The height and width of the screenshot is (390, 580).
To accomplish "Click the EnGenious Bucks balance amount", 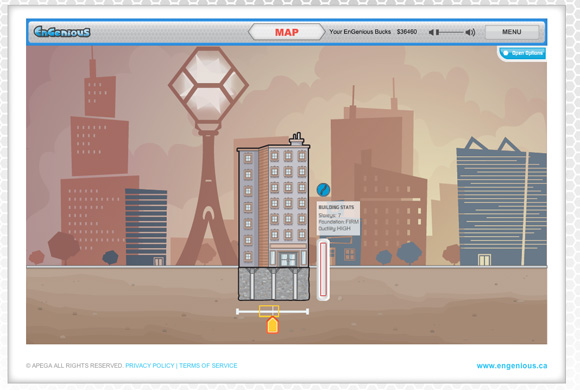I will [x=407, y=32].
